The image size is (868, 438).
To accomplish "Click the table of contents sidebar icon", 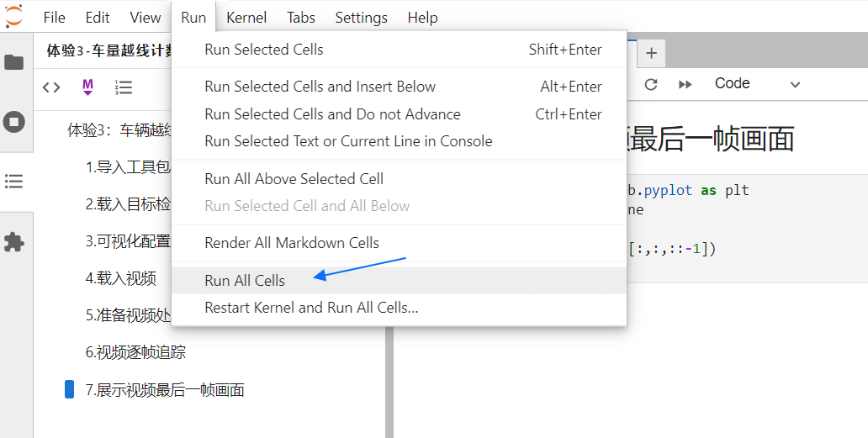I will tap(14, 181).
